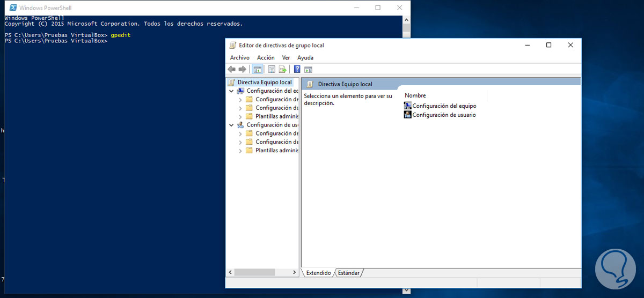
Task: Collapse the Configuración de usuario tree node
Action: click(x=231, y=125)
